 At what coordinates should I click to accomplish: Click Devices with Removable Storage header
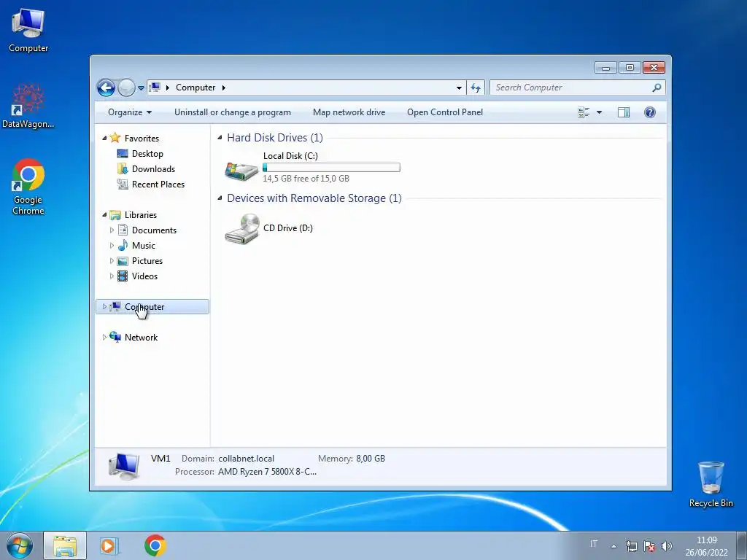click(314, 198)
